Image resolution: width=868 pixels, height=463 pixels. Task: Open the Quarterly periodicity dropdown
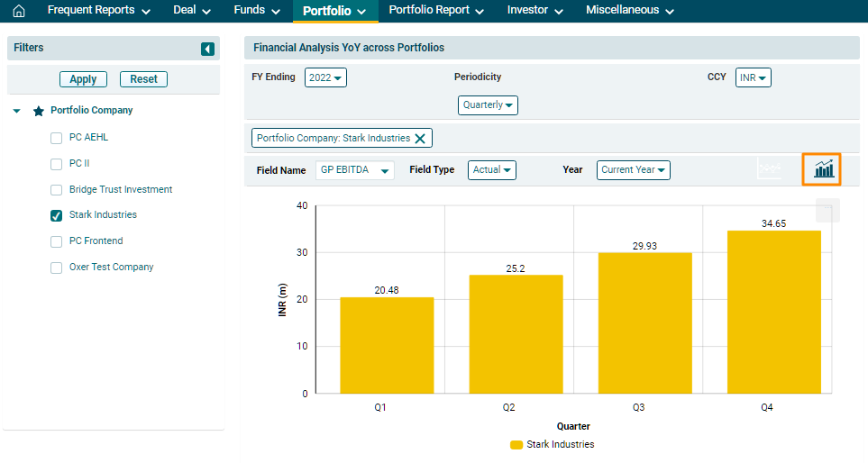(x=488, y=105)
